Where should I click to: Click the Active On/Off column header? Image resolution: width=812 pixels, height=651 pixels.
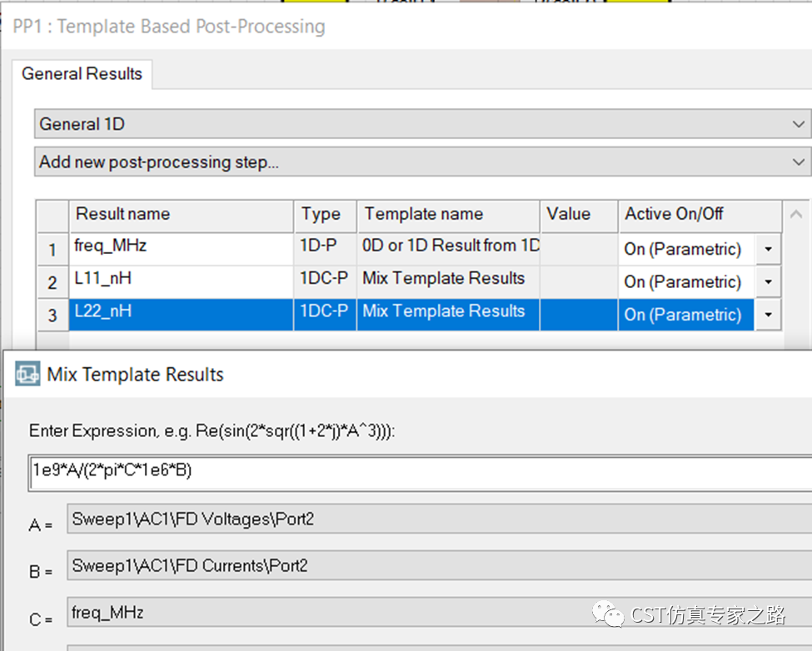pyautogui.click(x=700, y=215)
